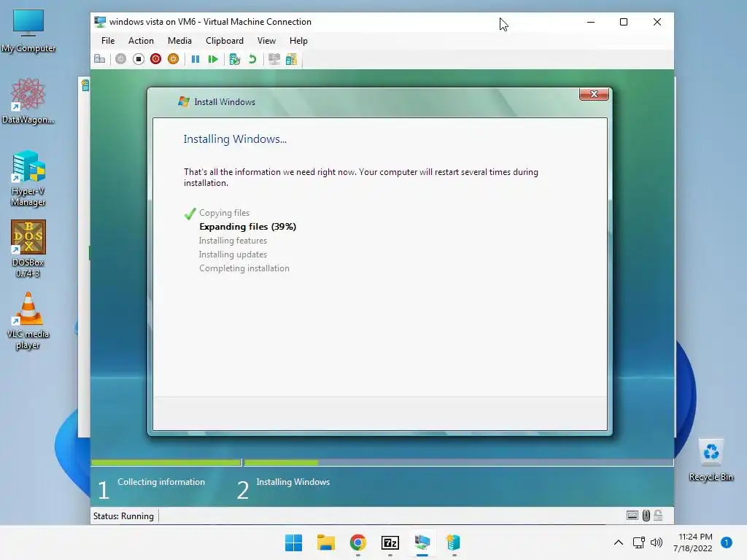The width and height of the screenshot is (747, 560).
Task: Click the green Reset/Resume play icon
Action: 213,59
